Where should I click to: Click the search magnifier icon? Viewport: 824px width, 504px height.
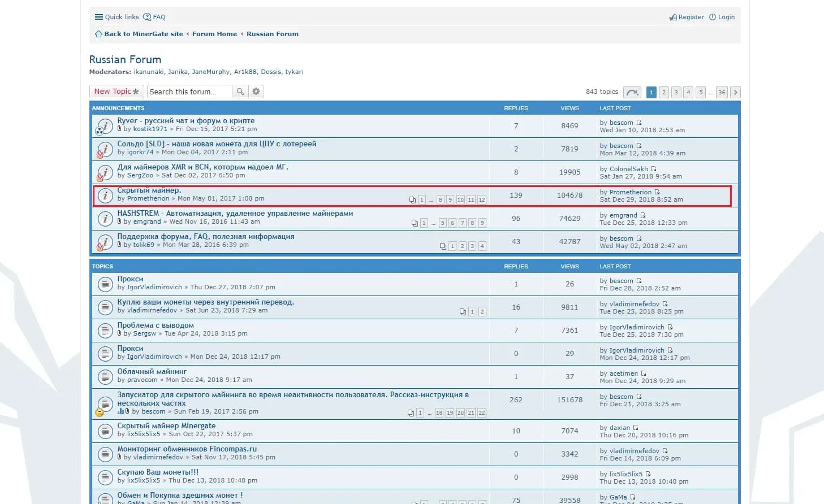[x=240, y=92]
